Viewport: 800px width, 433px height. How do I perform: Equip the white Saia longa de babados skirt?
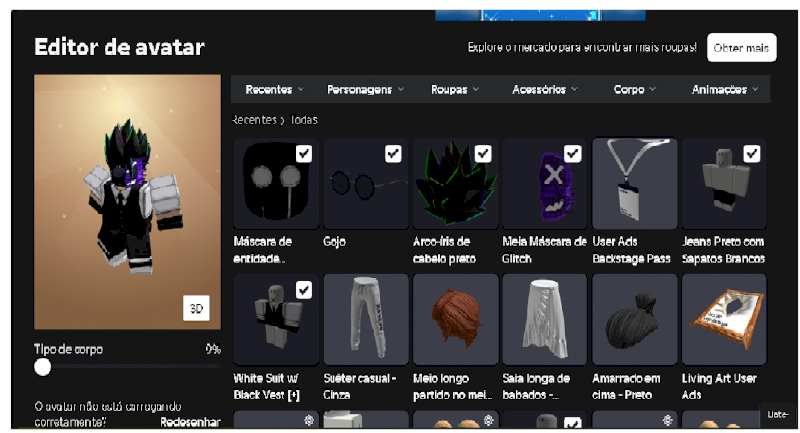545,320
